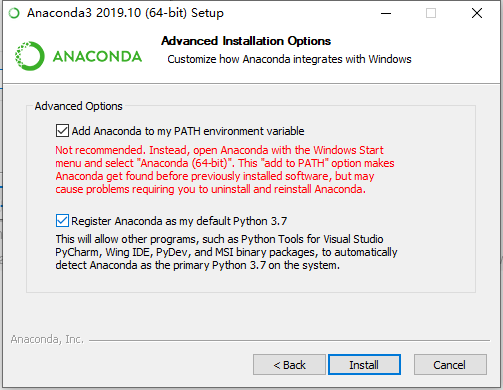Click the Anaconda icon in the title bar
The image size is (503, 390).
tap(14, 13)
